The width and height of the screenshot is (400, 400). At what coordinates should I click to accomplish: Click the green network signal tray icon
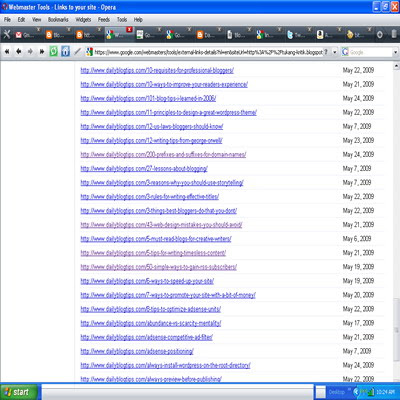point(370,392)
